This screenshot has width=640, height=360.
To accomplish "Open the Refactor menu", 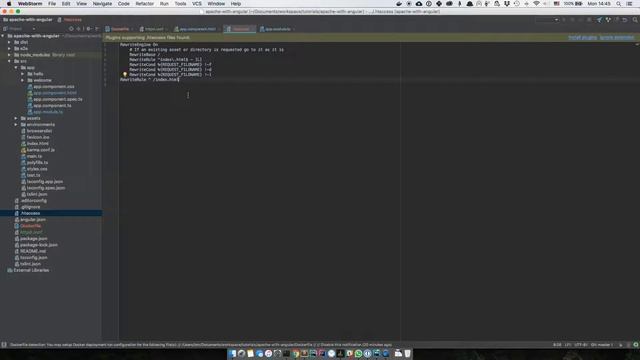I will click(x=144, y=4).
